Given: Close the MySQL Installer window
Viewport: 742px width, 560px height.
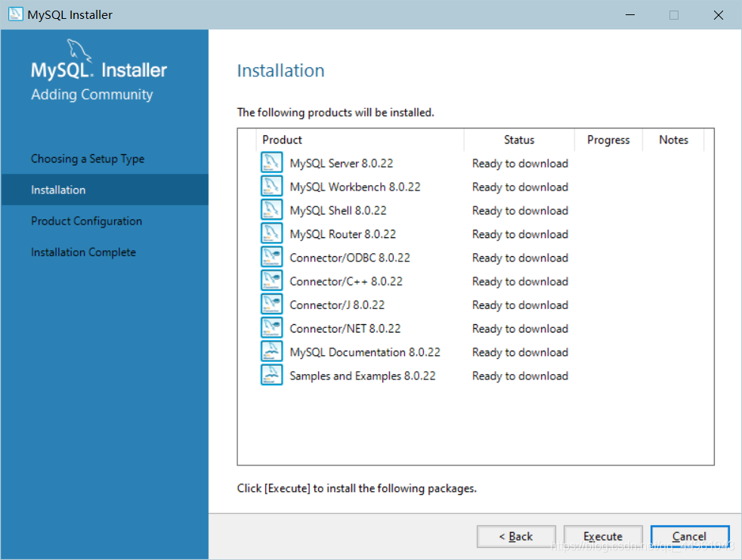Looking at the screenshot, I should (719, 14).
